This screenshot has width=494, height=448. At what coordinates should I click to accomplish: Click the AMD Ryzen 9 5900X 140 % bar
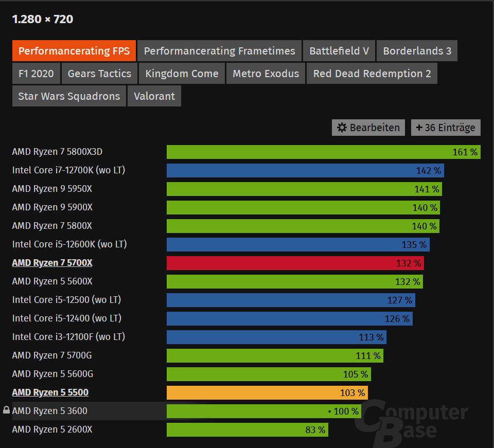[303, 207]
